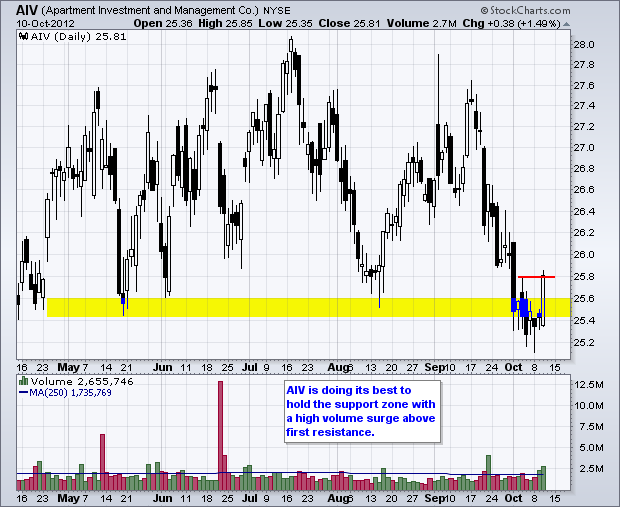620x507 pixels.
Task: Click the Oct label on the price chart date axis
Action: pos(513,367)
